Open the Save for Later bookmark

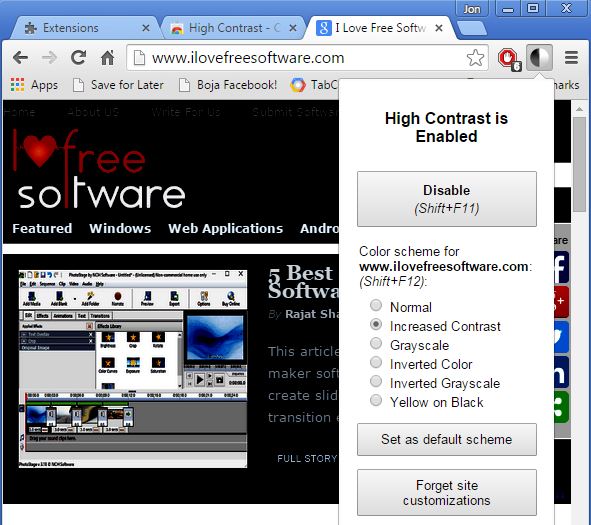(118, 85)
